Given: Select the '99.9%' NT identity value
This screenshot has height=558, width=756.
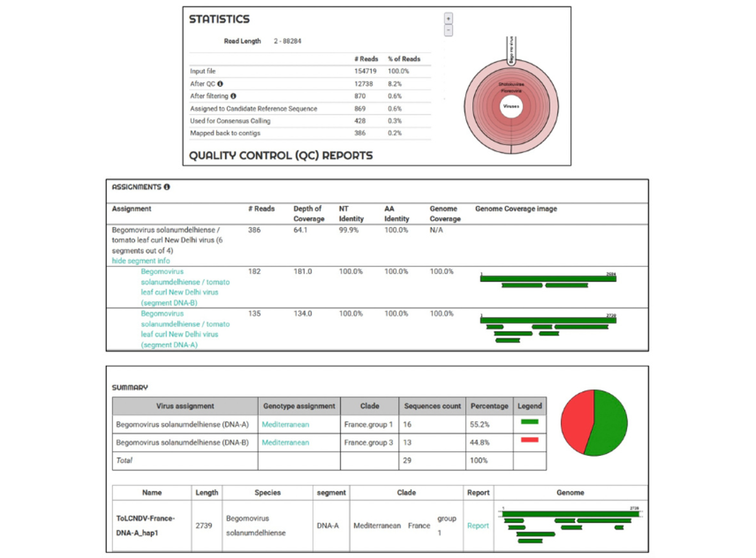Looking at the screenshot, I should tap(349, 230).
